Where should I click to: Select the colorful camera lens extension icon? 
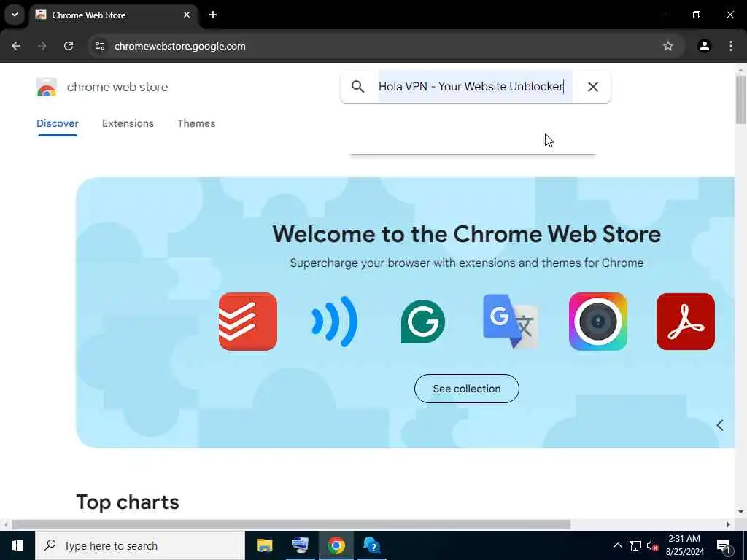pyautogui.click(x=598, y=322)
